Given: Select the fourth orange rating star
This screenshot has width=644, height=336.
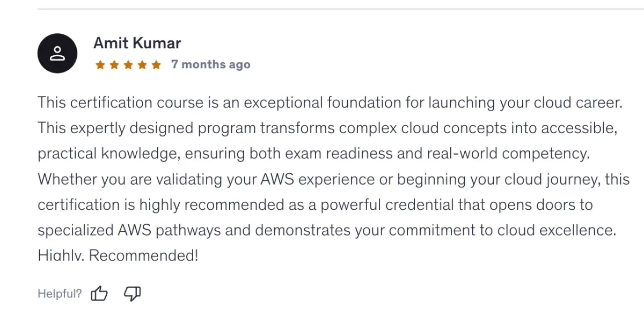Looking at the screenshot, I should pyautogui.click(x=142, y=65).
